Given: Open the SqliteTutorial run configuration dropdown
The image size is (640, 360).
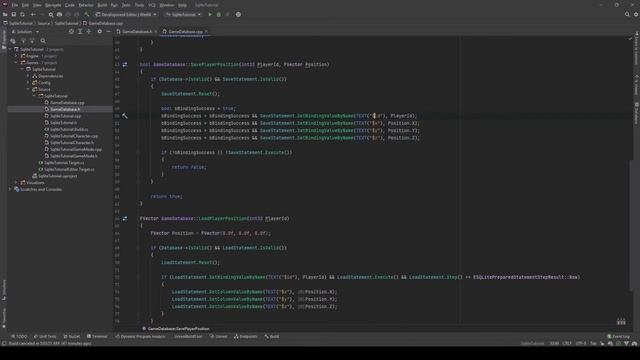Looking at the screenshot, I should click(184, 15).
